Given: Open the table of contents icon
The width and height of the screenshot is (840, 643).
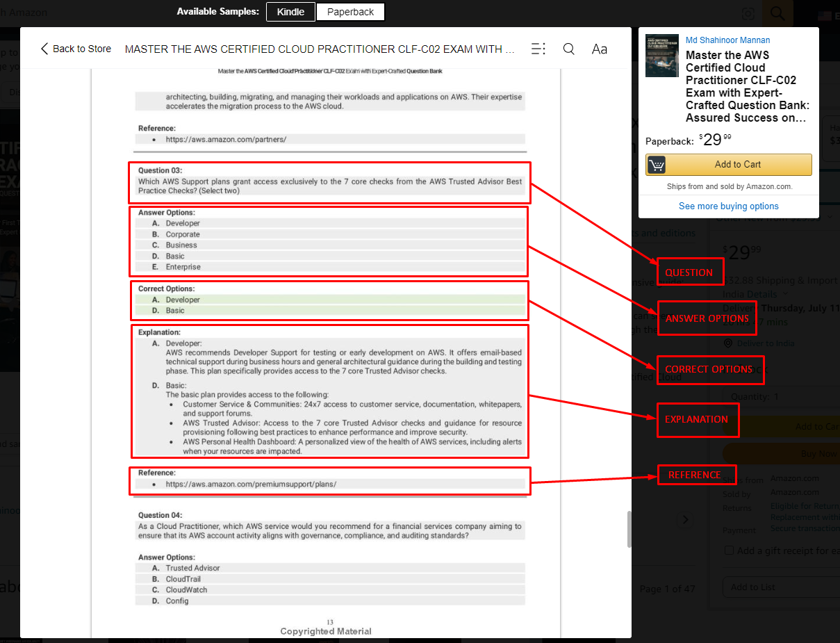Looking at the screenshot, I should click(x=538, y=49).
